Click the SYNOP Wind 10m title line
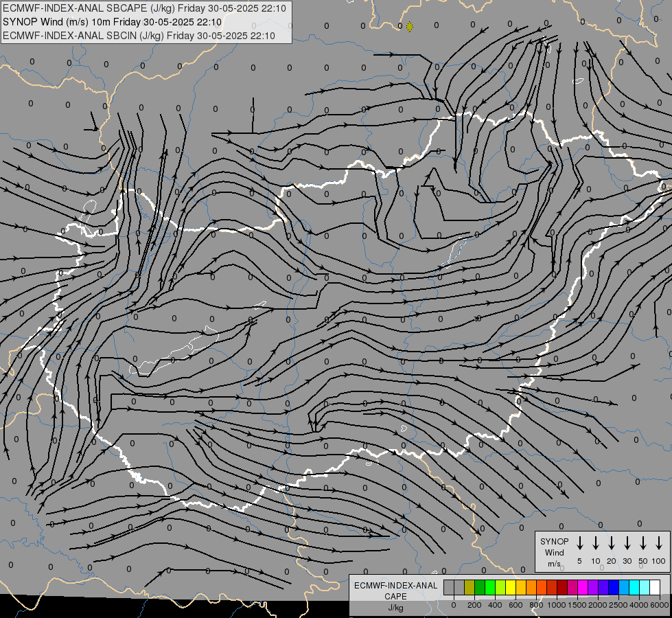The width and height of the screenshot is (672, 618). point(113,22)
